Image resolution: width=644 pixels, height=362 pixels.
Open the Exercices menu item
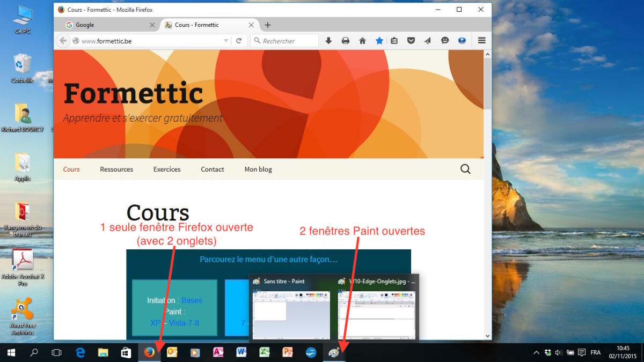(167, 169)
